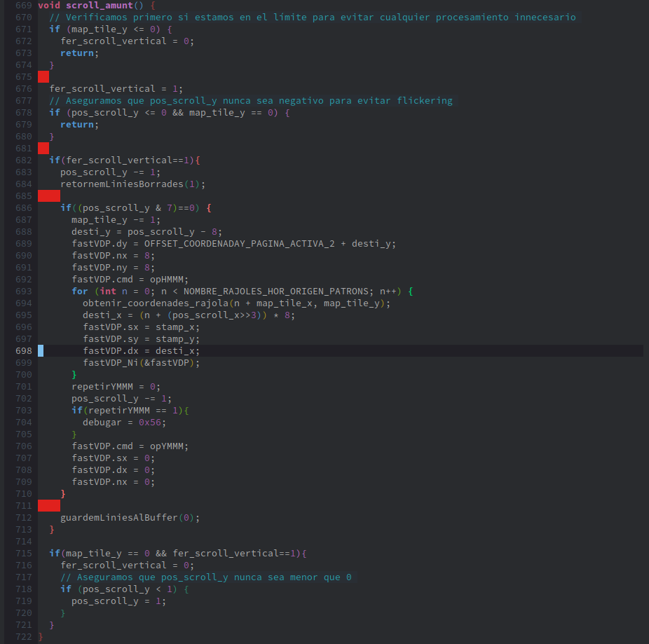Click 'fastVDP.nx = 8;' on line 690
The image size is (649, 644).
pos(114,256)
